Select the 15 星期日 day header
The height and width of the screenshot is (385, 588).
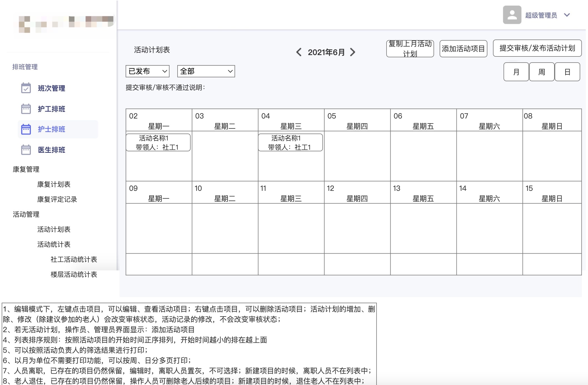click(x=552, y=192)
